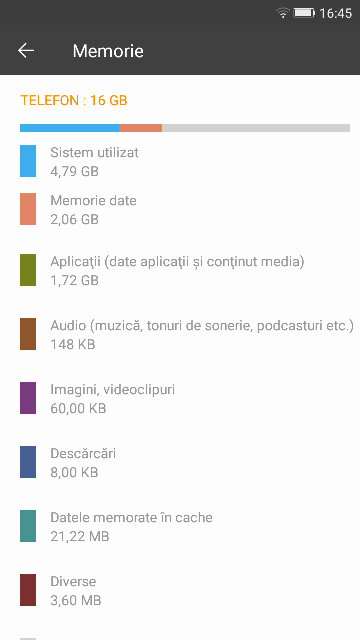Click the blue segment of storage bar
Viewport: 360px width, 640px height.
click(69, 128)
